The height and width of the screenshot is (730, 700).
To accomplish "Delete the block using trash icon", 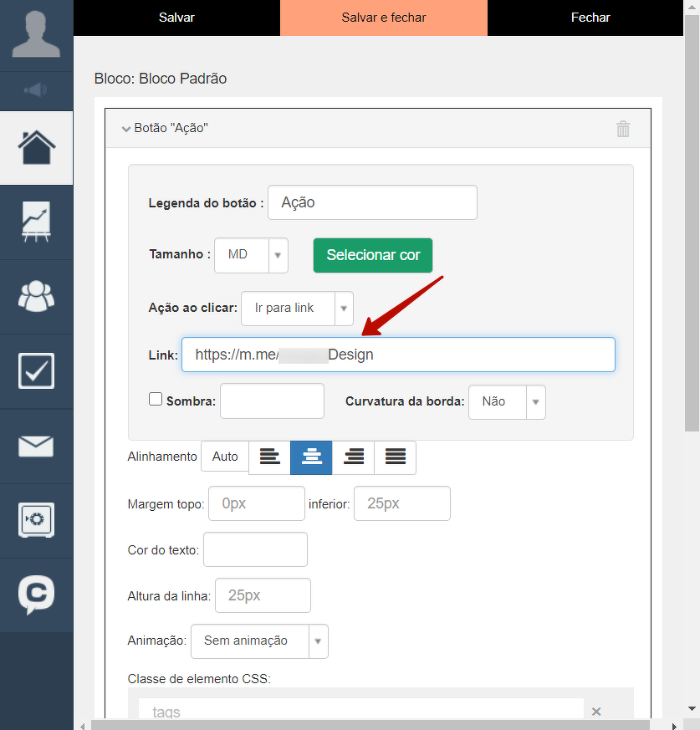I will pos(623,129).
